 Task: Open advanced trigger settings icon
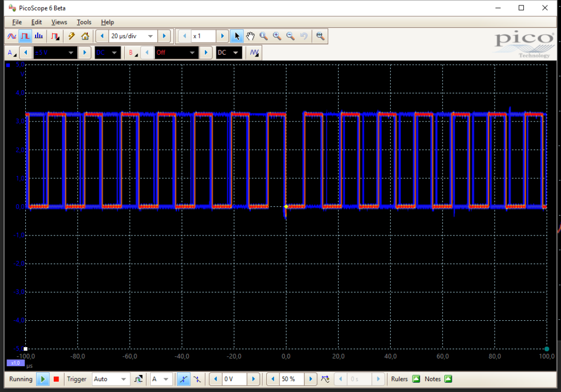(138, 379)
